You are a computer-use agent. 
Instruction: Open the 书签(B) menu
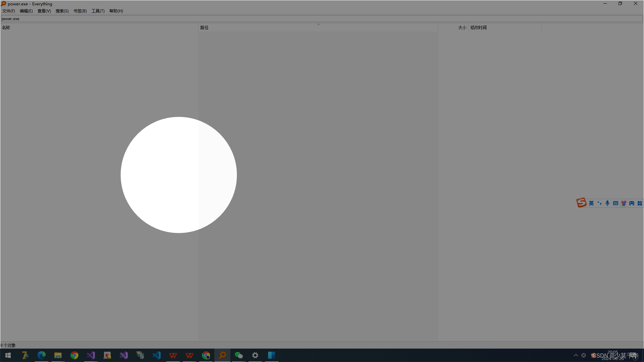[x=80, y=11]
